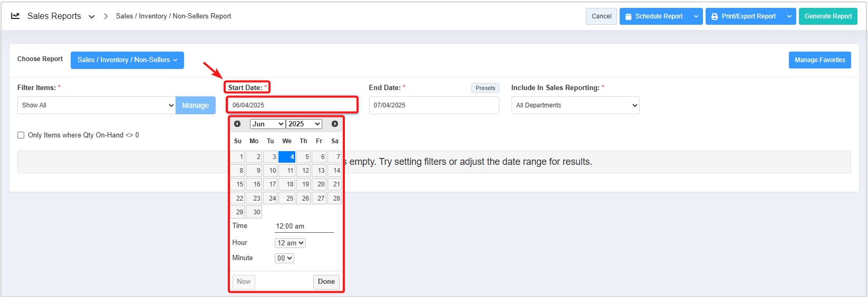Click the Generate Report button
The width and height of the screenshot is (868, 297).
pyautogui.click(x=828, y=16)
